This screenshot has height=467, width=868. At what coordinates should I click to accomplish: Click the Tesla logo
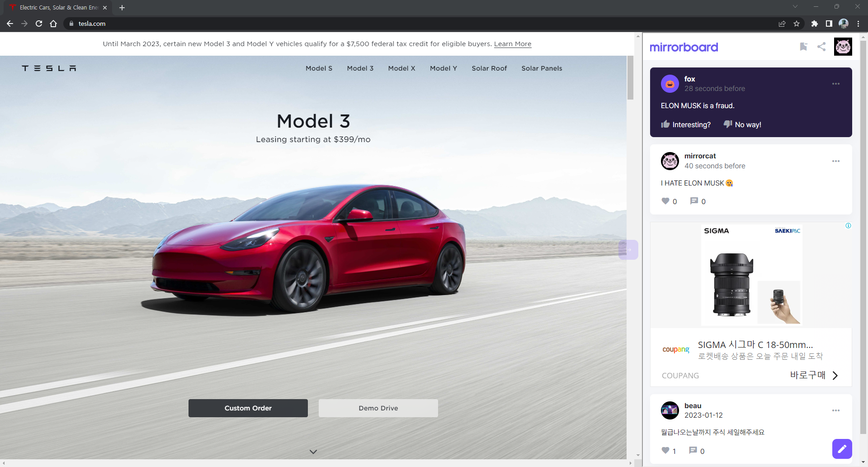click(49, 68)
